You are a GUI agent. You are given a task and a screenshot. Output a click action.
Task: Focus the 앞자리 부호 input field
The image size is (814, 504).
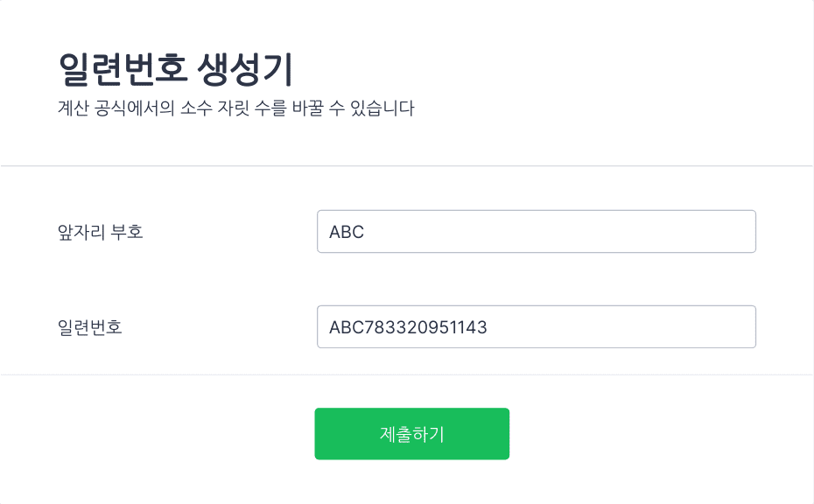tap(537, 232)
